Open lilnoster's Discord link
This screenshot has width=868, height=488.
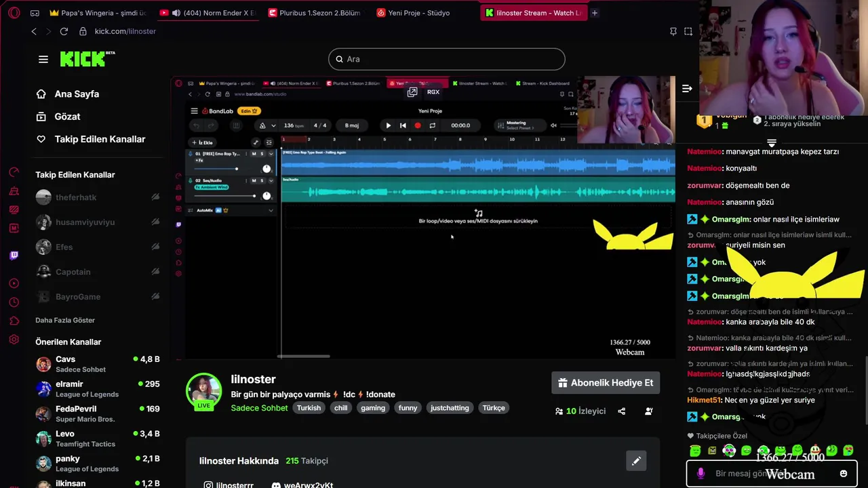302,485
